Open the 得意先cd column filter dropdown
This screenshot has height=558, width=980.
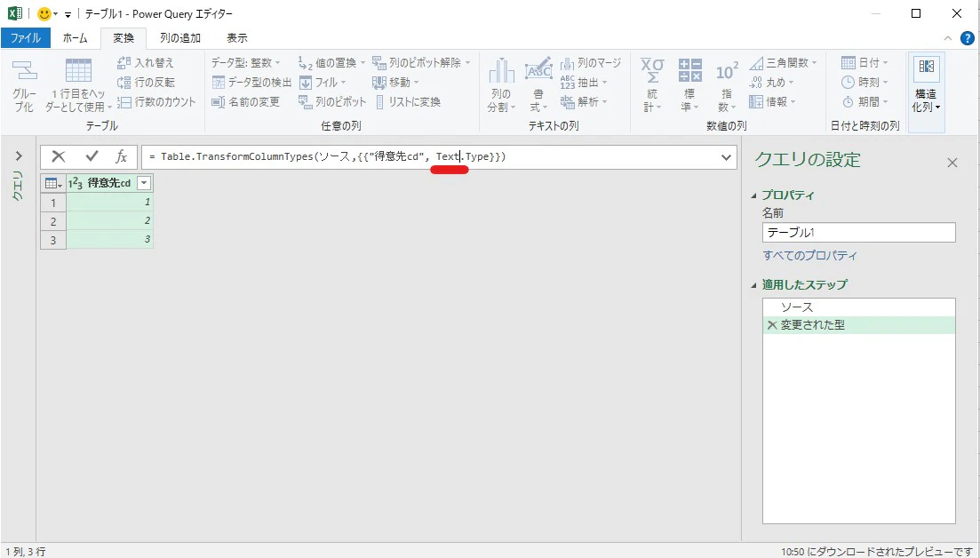(x=144, y=183)
